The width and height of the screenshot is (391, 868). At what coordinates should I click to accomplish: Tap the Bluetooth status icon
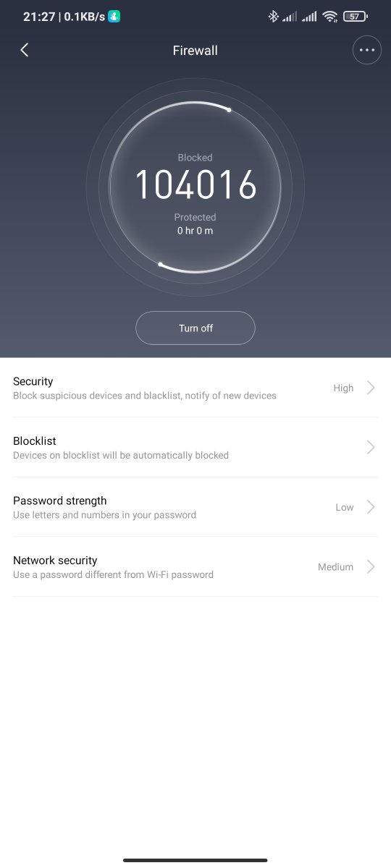(x=273, y=16)
